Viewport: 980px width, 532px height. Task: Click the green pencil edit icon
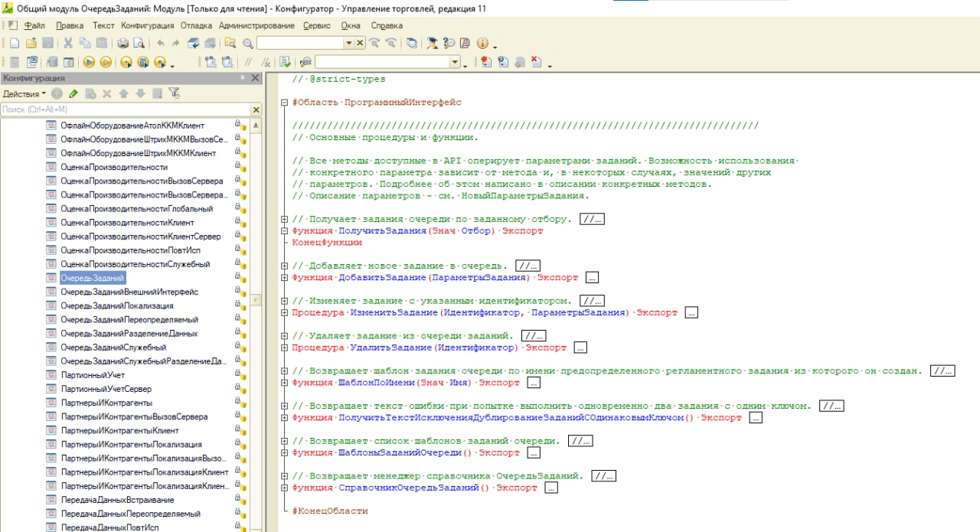pyautogui.click(x=73, y=93)
